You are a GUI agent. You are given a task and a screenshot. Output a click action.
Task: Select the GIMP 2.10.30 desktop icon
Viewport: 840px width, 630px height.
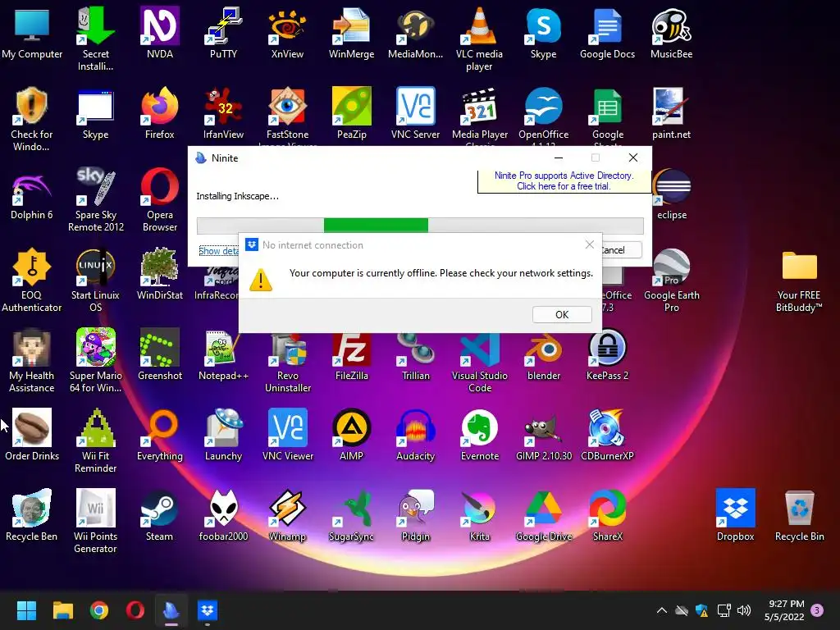point(544,435)
